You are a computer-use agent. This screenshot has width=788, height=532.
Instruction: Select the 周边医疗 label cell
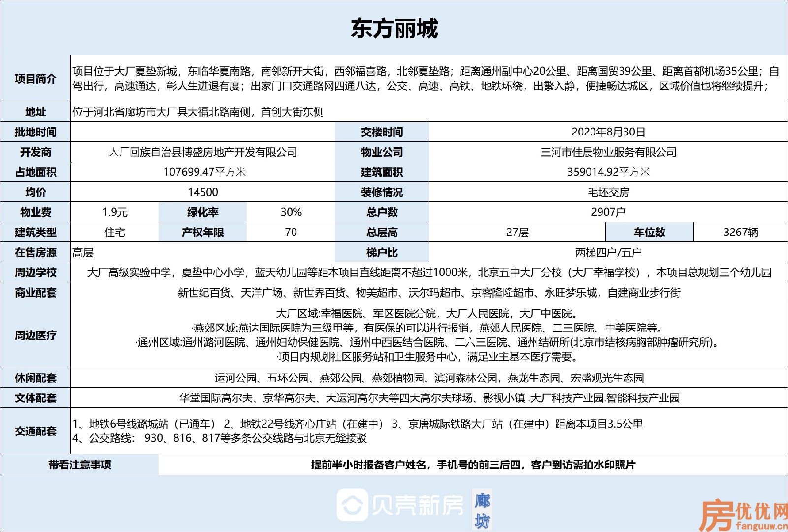(35, 335)
